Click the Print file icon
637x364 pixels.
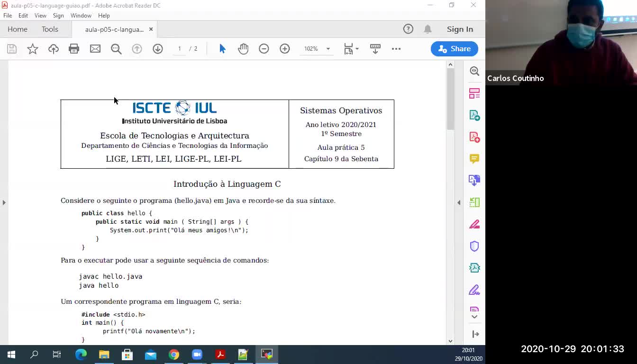(x=74, y=49)
